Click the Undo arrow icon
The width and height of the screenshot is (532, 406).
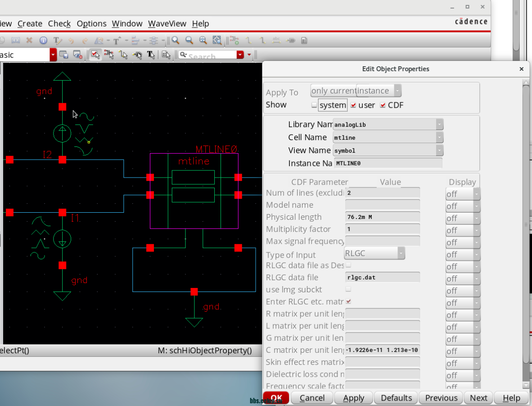tap(71, 41)
